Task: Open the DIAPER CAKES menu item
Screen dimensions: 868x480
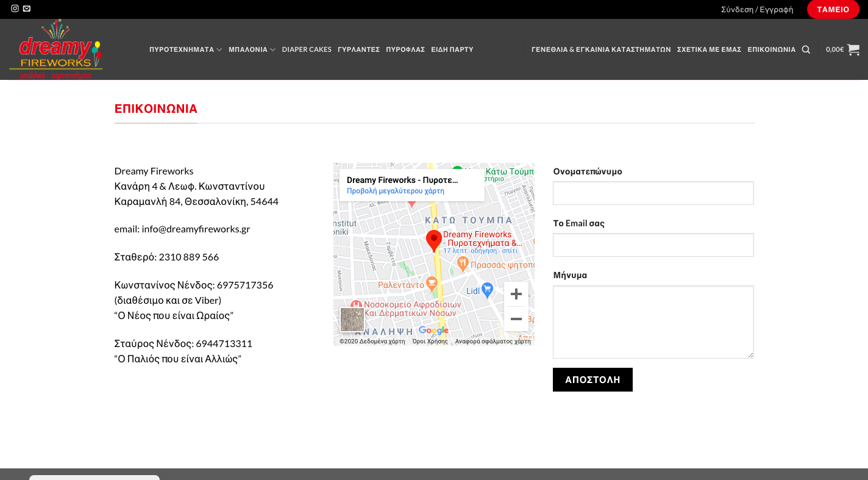Action: click(307, 49)
